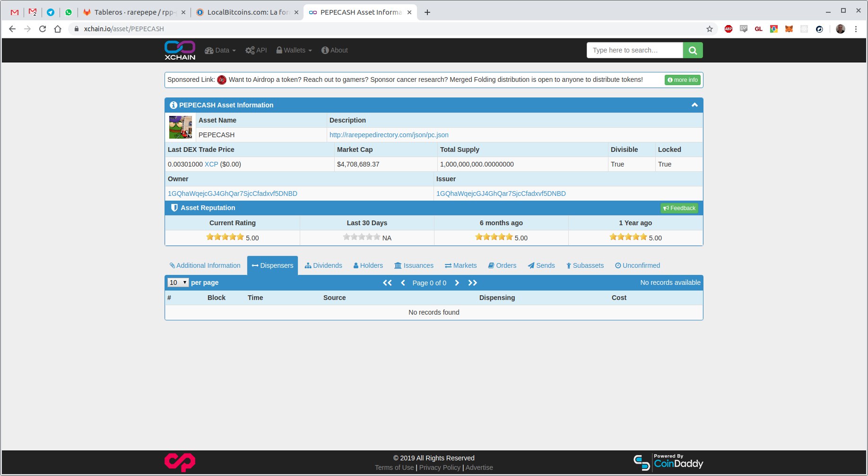The image size is (868, 476).
Task: Switch to the Sends tab
Action: [542, 265]
